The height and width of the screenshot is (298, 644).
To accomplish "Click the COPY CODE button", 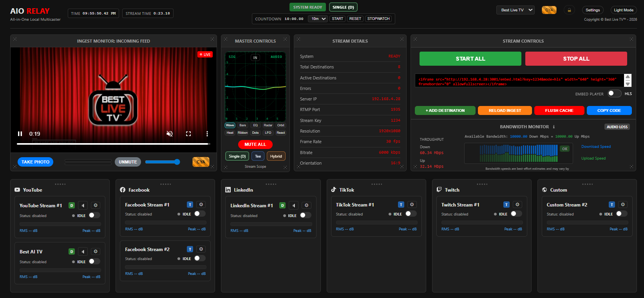I will 609,111.
